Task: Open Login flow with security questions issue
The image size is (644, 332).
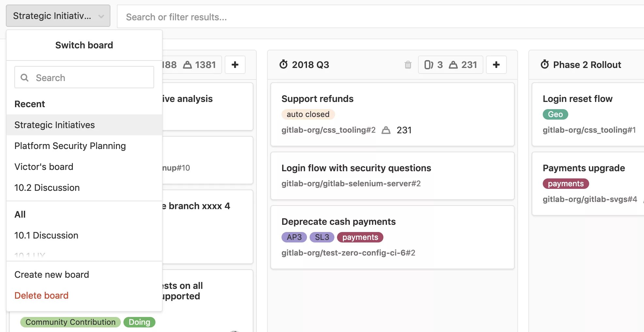Action: [356, 168]
